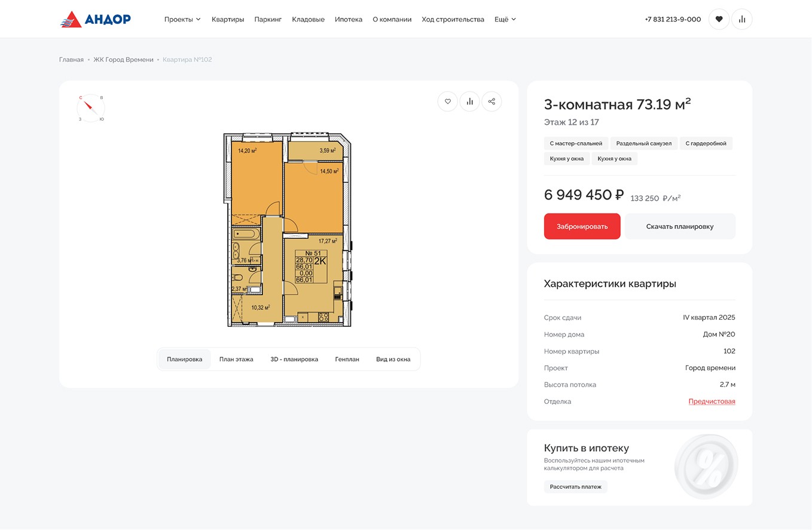Go to Главная breadcrumb
The height and width of the screenshot is (530, 812).
pos(71,60)
